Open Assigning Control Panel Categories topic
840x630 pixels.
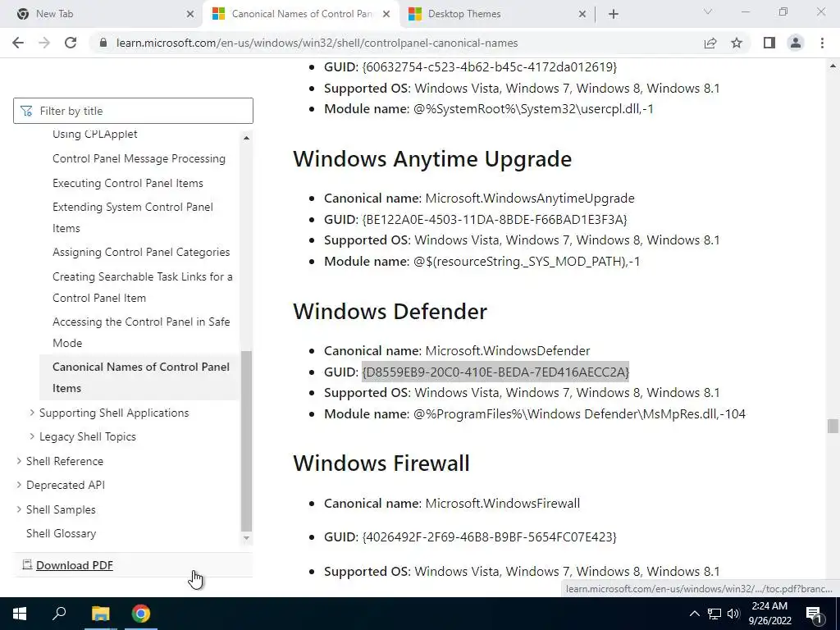(x=141, y=253)
